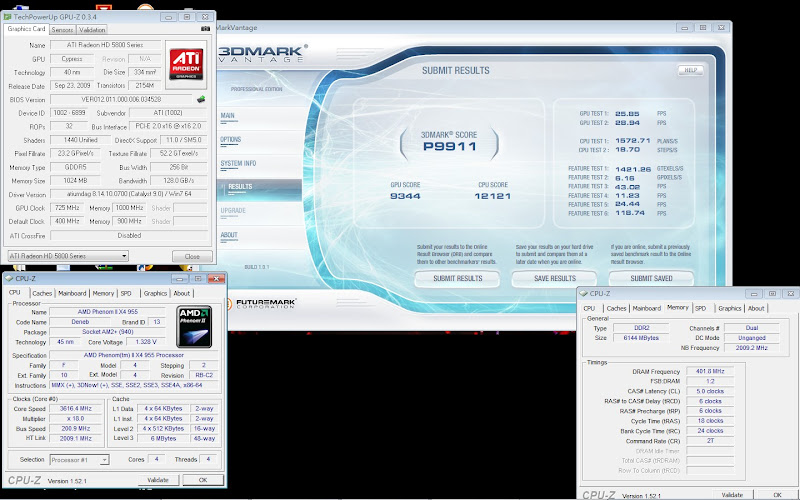Click the CPU-Z Specification field AMD Phenom II X4 955 Processor
The width and height of the screenshot is (800, 500).
(134, 355)
